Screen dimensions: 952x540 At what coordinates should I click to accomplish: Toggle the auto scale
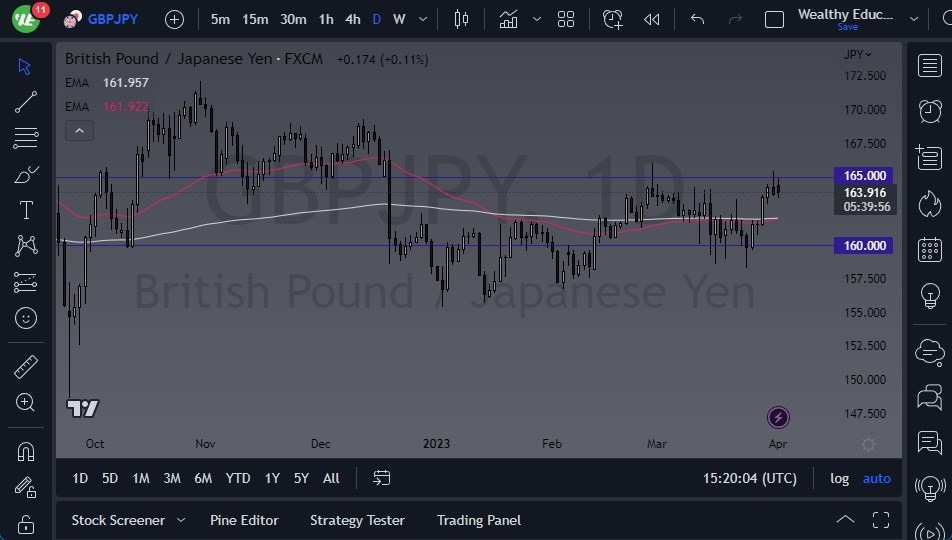click(877, 479)
